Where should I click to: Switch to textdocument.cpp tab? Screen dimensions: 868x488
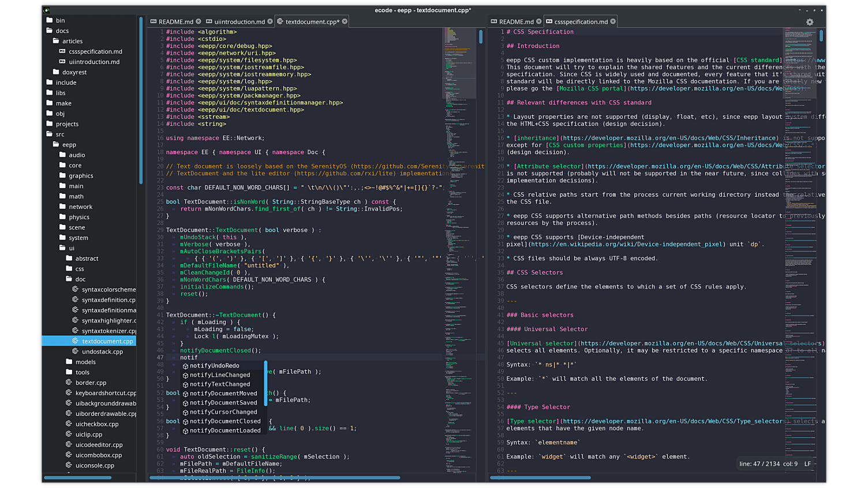pos(312,21)
